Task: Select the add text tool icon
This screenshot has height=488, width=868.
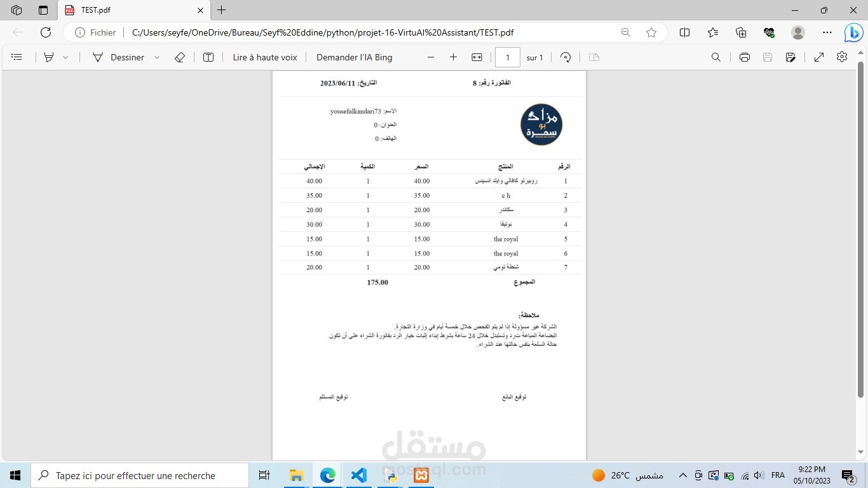Action: 208,57
